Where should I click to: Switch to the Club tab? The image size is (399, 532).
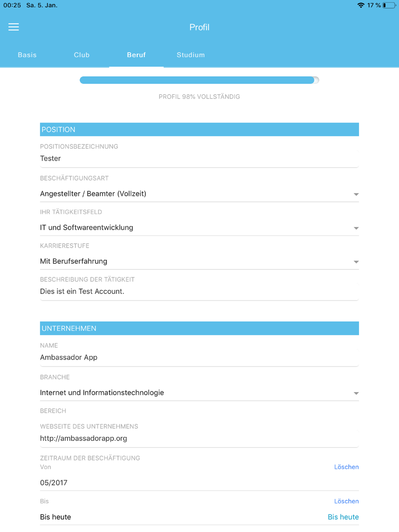click(82, 55)
